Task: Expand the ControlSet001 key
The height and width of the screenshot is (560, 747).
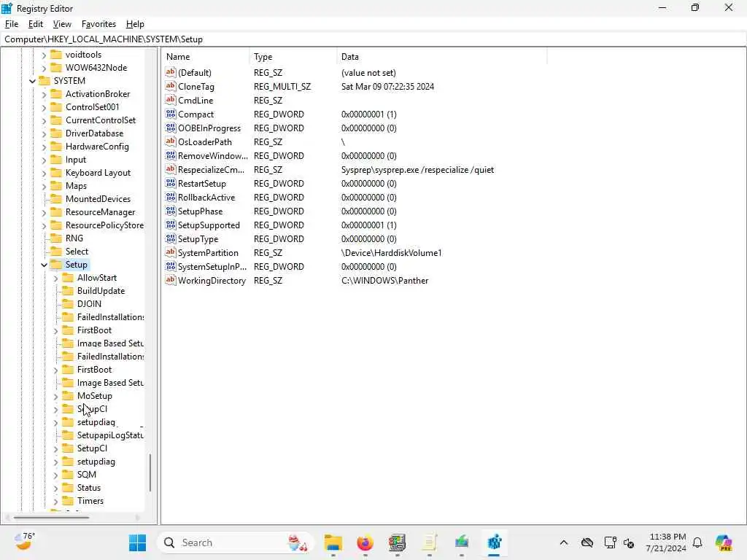Action: pos(44,108)
